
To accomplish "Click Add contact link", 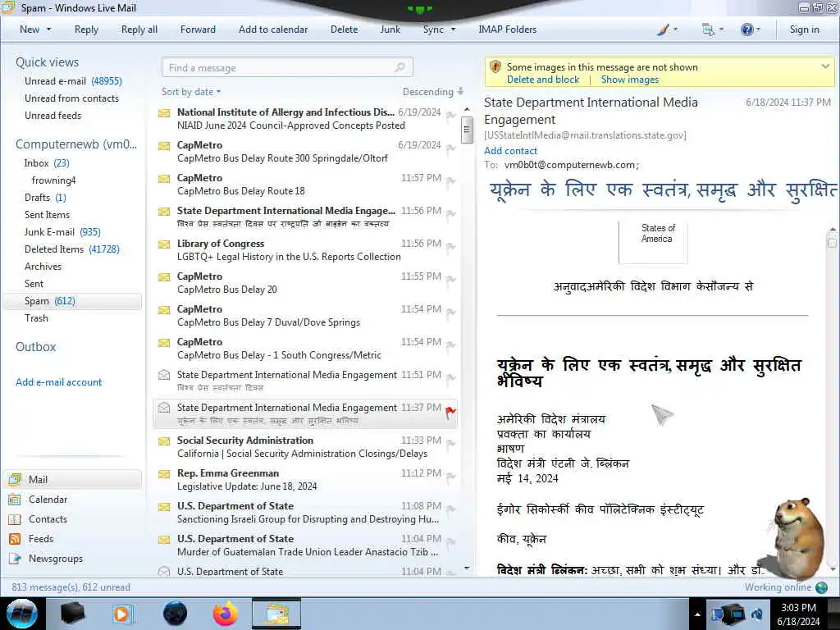I will [510, 151].
